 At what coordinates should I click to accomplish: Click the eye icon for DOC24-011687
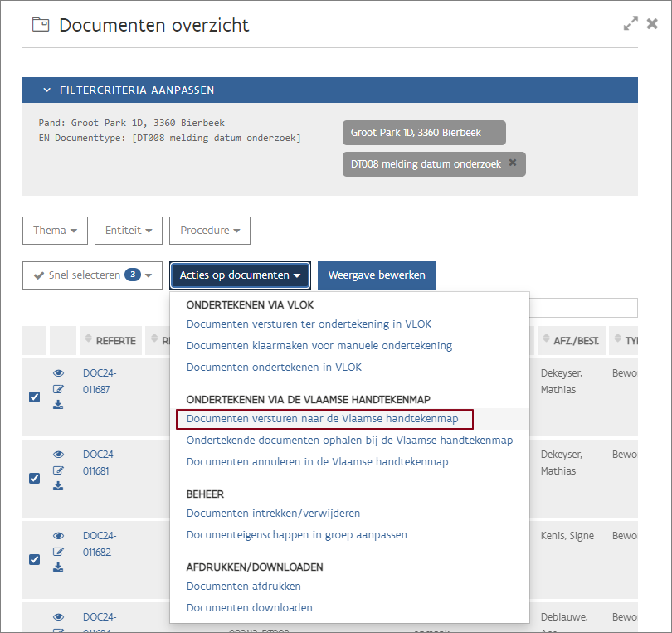point(58,373)
